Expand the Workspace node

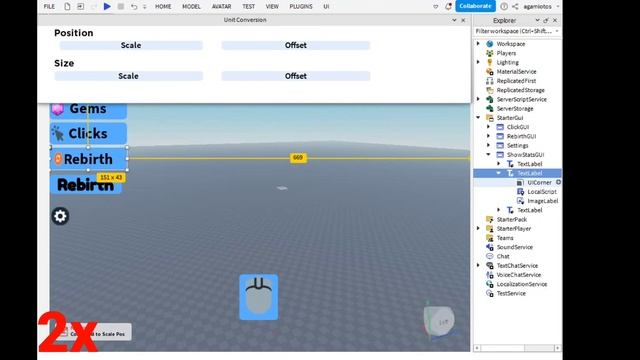[478, 43]
